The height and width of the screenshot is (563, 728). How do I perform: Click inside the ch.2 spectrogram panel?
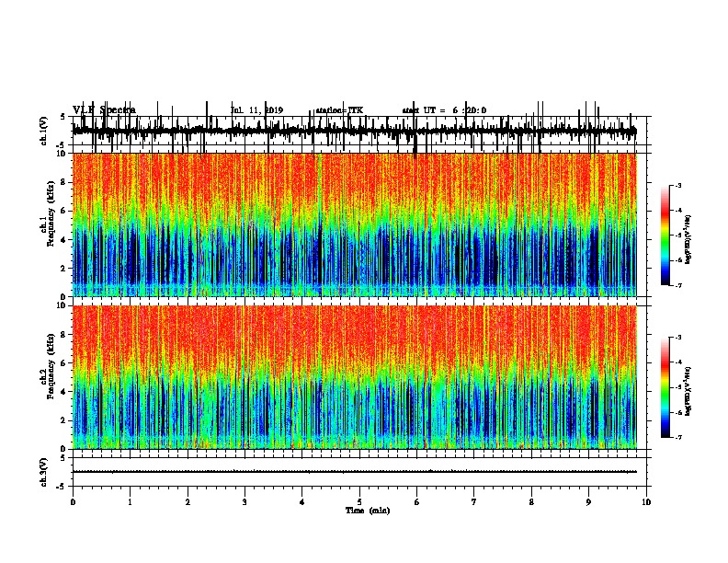(354, 377)
